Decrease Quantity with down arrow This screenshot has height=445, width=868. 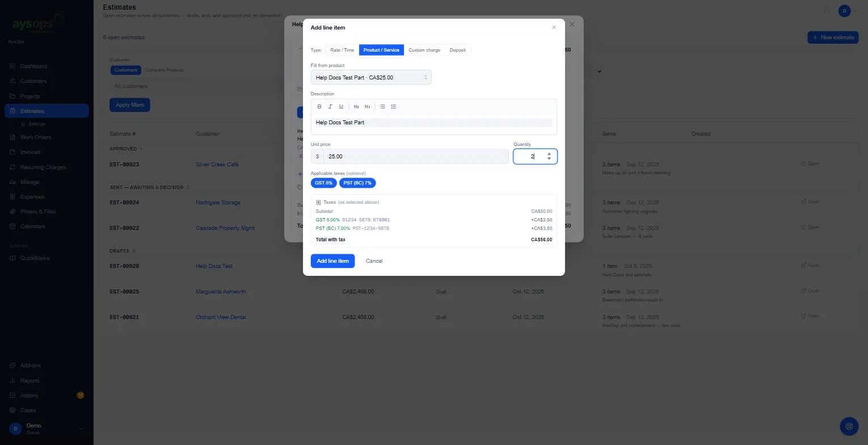549,159
